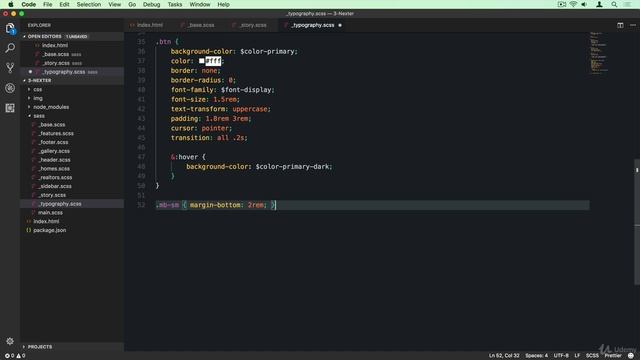Viewport: 640px width, 360px height.
Task: Change encoding via UTF-8 status item
Action: coord(561,356)
